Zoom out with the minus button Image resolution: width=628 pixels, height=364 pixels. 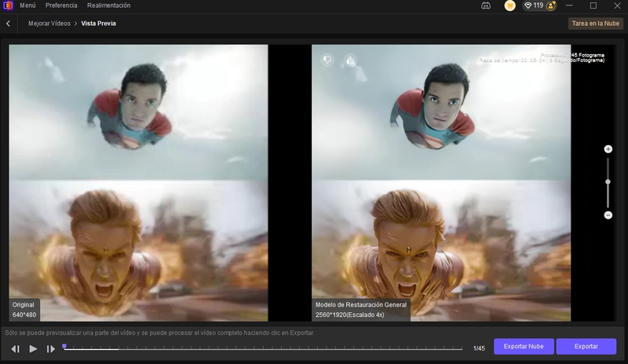click(608, 216)
